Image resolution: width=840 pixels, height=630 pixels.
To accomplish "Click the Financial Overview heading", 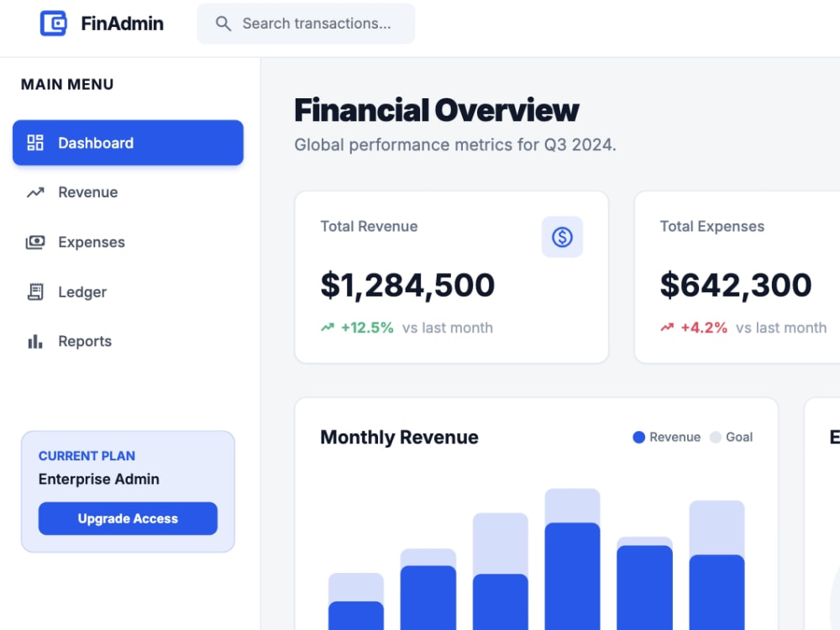I will (x=437, y=110).
